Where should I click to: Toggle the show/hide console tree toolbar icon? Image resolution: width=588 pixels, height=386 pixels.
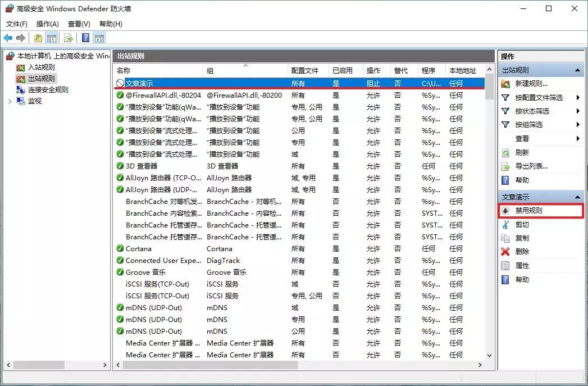point(51,38)
